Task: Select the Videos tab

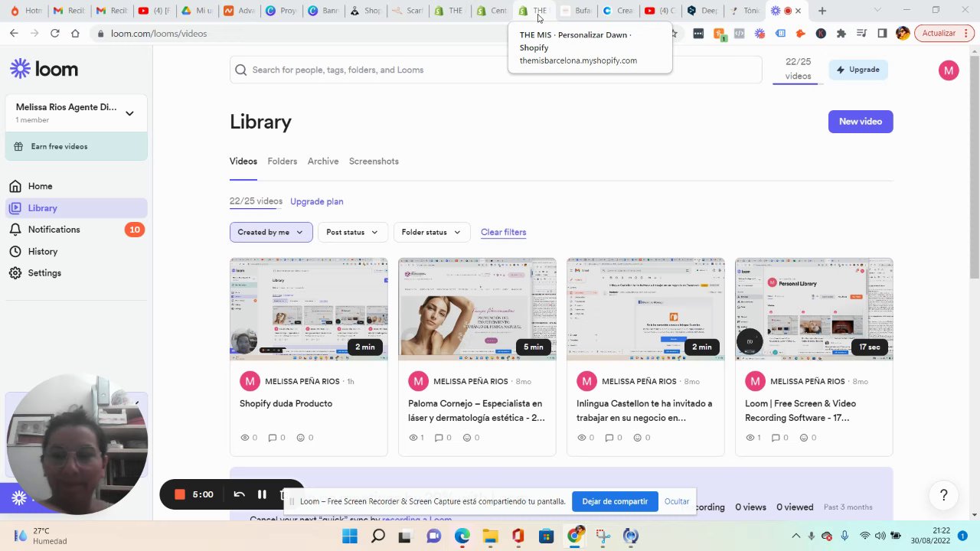Action: tap(243, 161)
